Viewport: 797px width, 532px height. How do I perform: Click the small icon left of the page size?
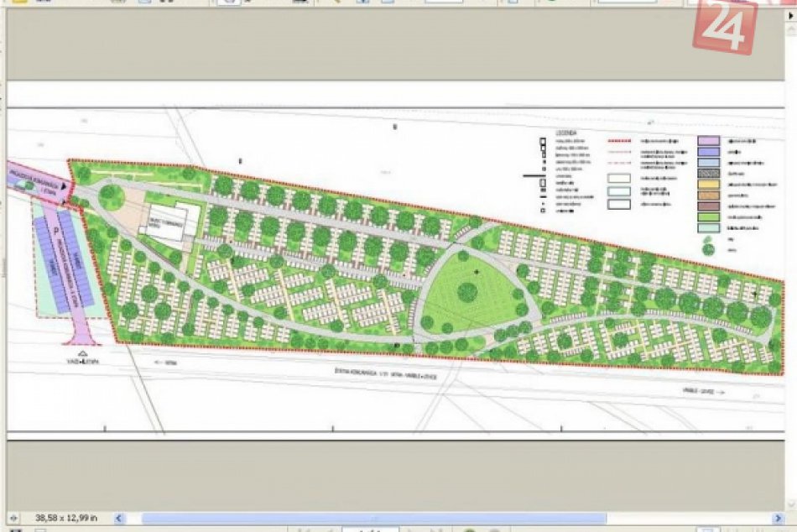(13, 519)
